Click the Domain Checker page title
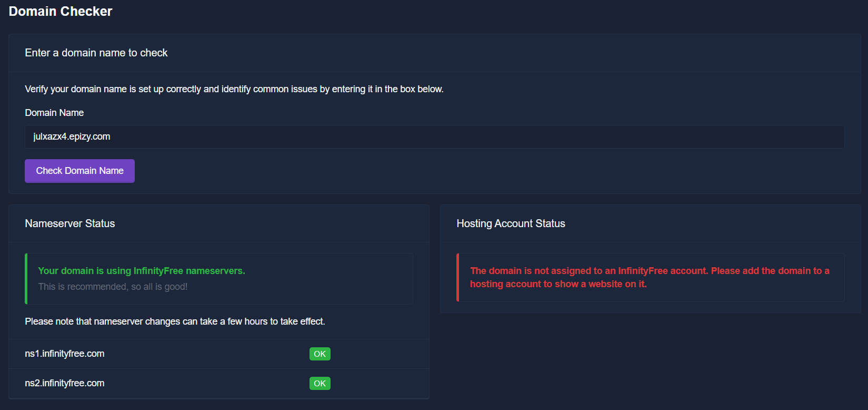This screenshot has height=410, width=868. (x=61, y=12)
